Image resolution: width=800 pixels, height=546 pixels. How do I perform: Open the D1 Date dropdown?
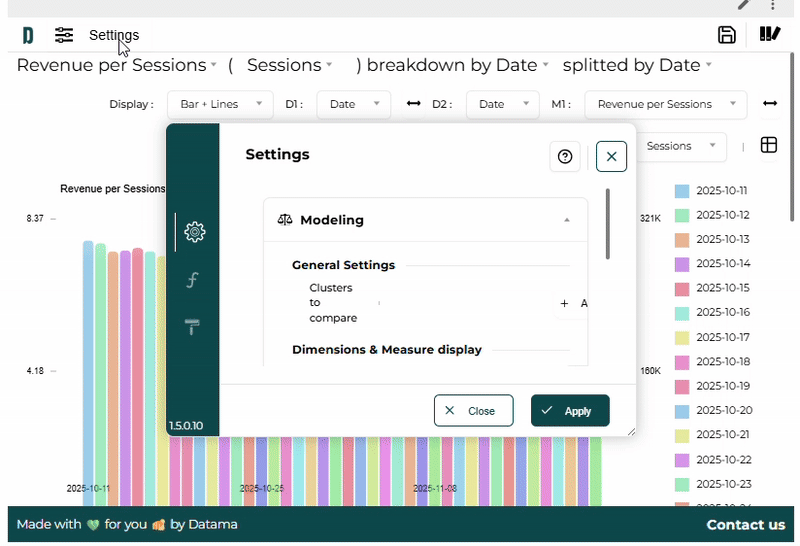[353, 104]
